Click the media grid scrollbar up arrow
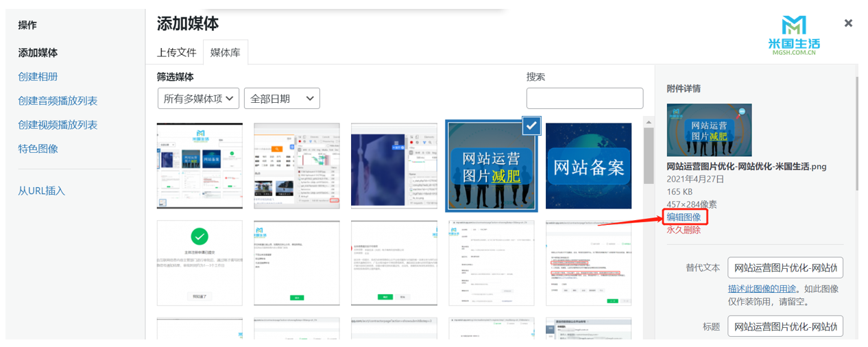 (x=649, y=121)
